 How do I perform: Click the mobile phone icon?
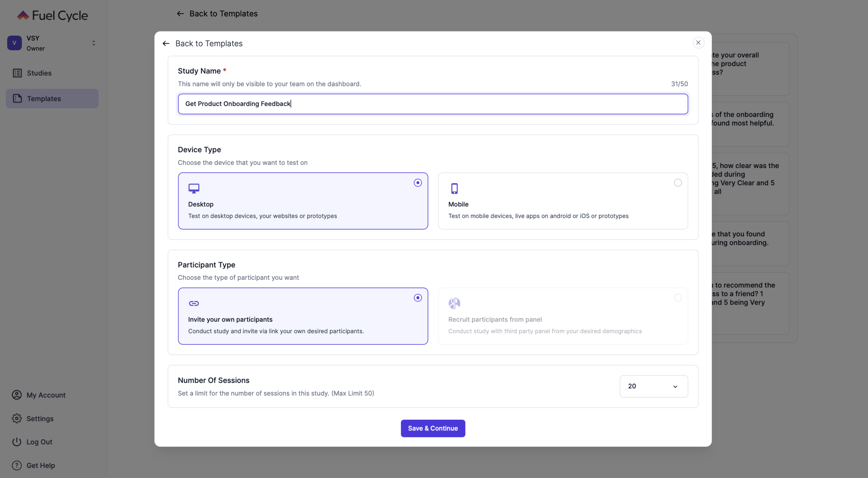coord(454,188)
